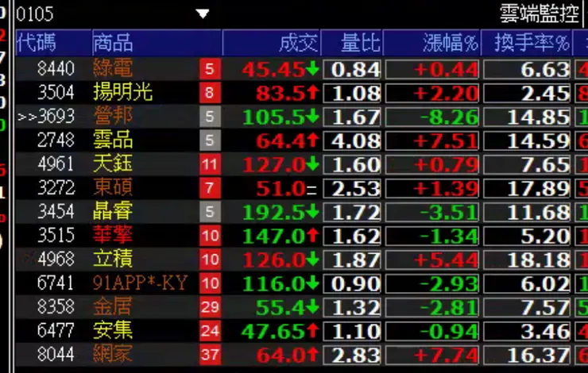The width and height of the screenshot is (588, 373).
Task: Click the red 7 badge for 東碩
Action: tap(210, 188)
